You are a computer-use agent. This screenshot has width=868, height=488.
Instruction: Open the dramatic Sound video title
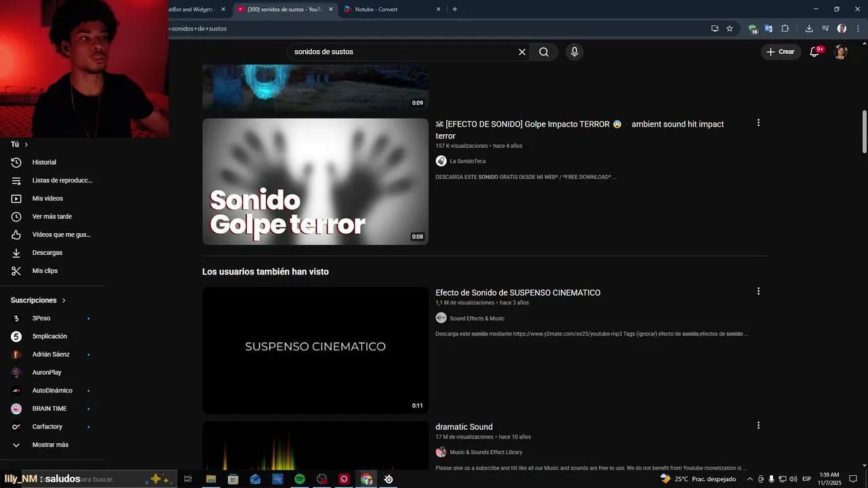click(464, 427)
